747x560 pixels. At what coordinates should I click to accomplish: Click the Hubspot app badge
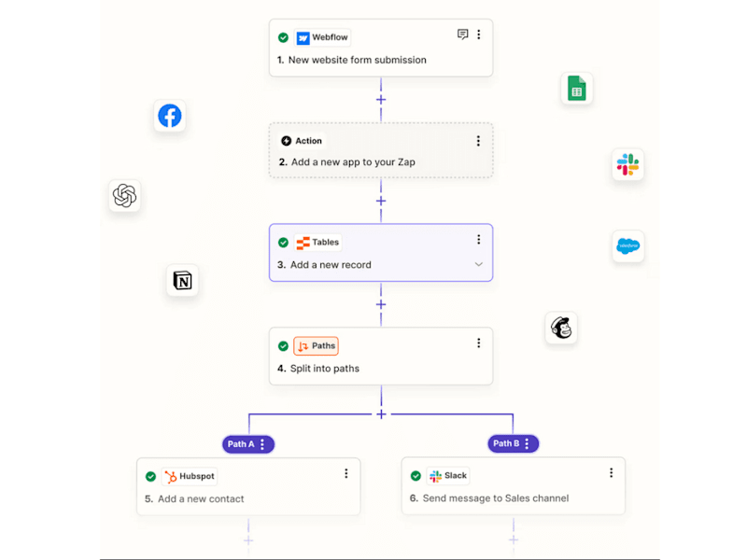tap(190, 476)
